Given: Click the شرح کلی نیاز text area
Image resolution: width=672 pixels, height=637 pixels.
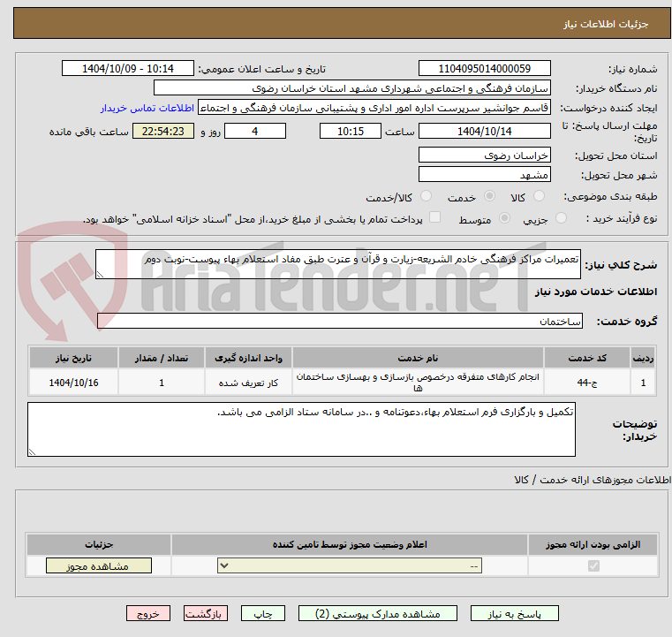Looking at the screenshot, I should pos(337,264).
